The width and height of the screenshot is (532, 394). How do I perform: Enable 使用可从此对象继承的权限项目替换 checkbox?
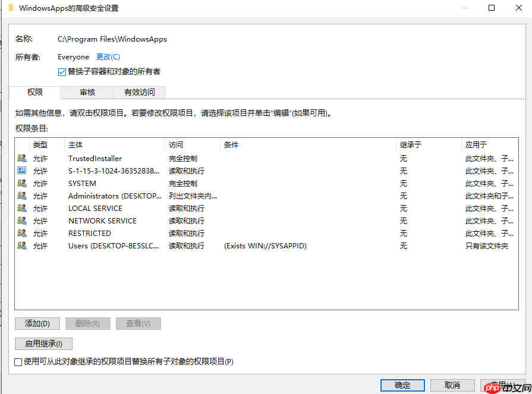click(x=18, y=362)
